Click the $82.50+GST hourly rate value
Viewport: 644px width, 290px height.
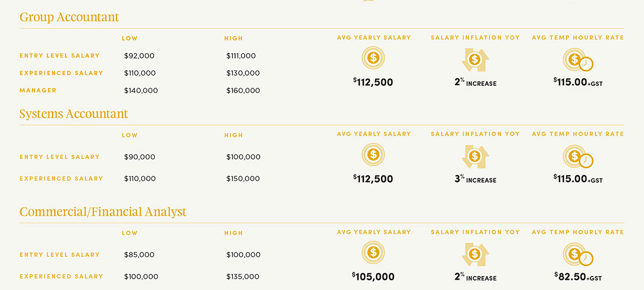578,276
